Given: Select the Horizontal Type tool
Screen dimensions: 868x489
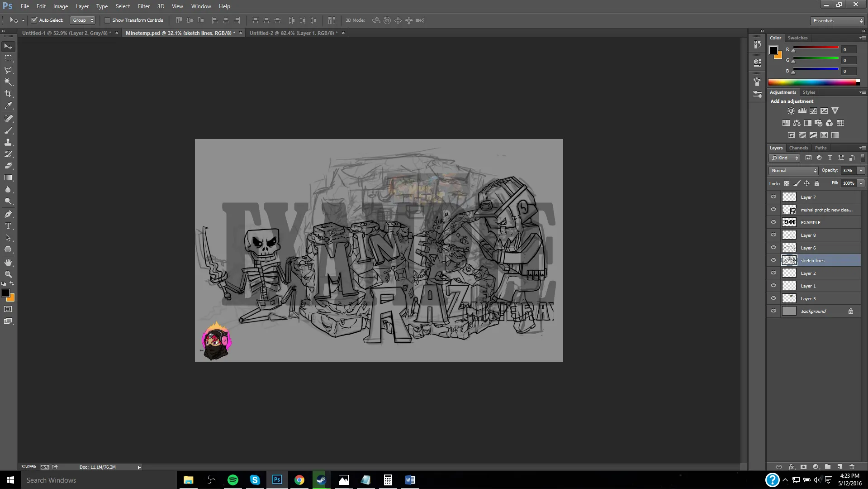Looking at the screenshot, I should click(x=8, y=226).
